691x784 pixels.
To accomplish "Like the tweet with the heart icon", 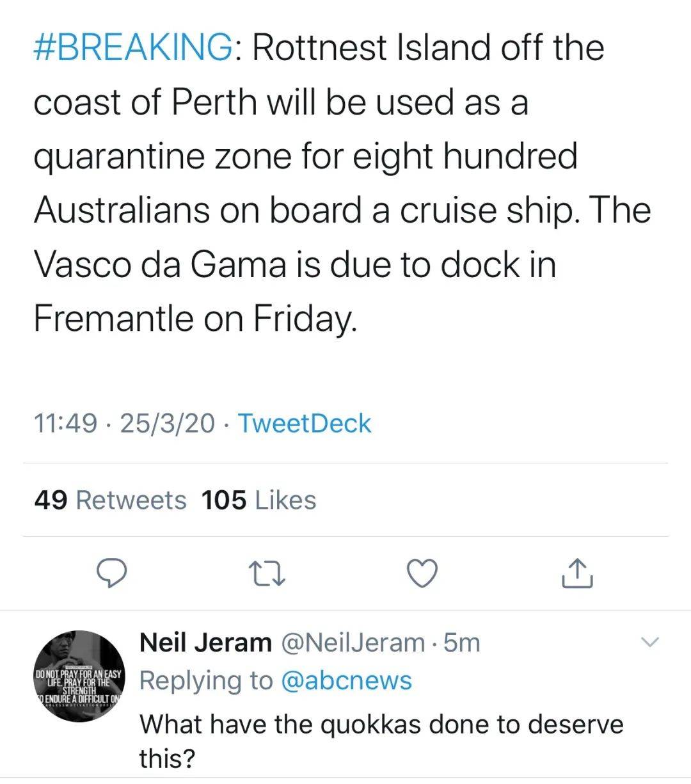I will pos(423,573).
